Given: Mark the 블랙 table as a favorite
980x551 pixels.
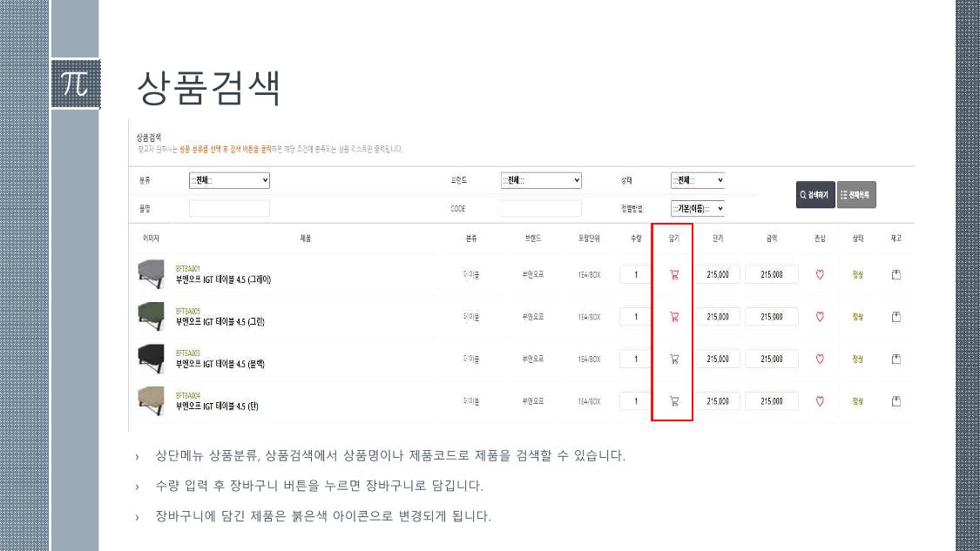Looking at the screenshot, I should pyautogui.click(x=820, y=359).
